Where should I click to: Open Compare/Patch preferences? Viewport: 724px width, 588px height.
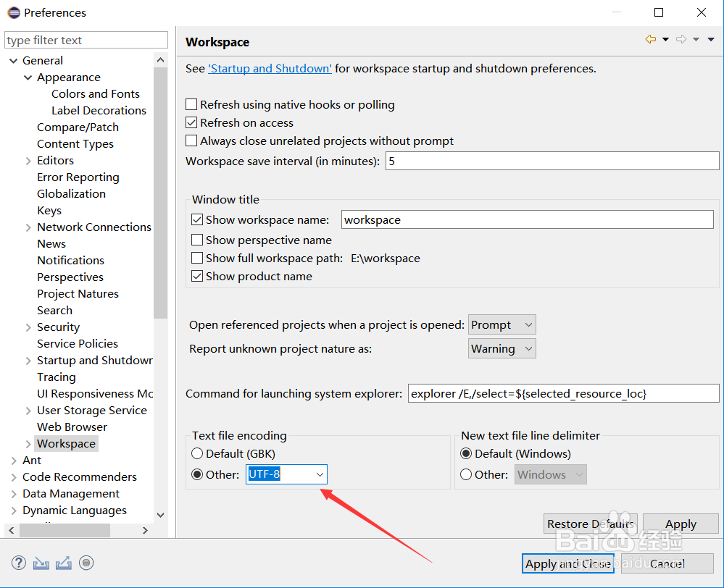point(78,127)
